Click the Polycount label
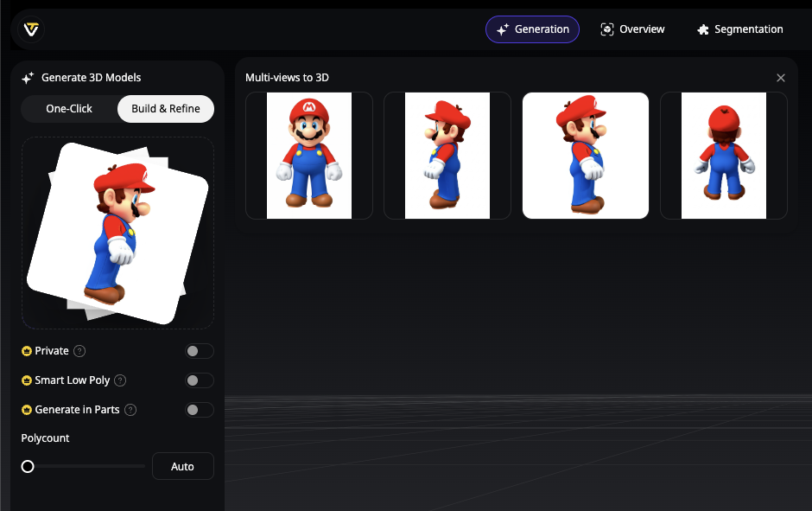This screenshot has width=812, height=511. (x=45, y=438)
